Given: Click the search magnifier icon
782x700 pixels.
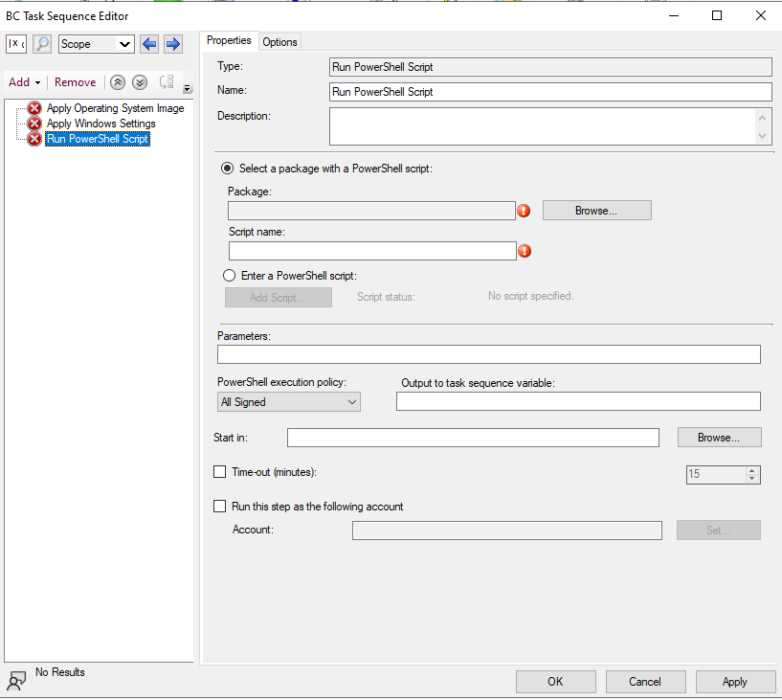Looking at the screenshot, I should point(39,44).
